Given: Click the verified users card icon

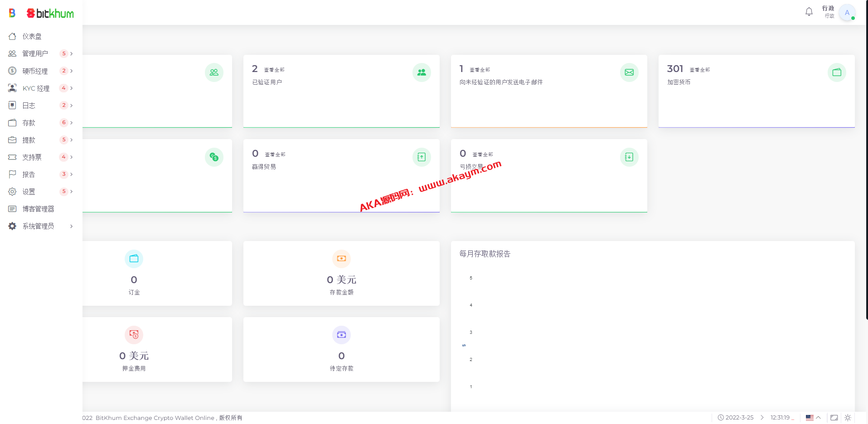Looking at the screenshot, I should coord(422,72).
